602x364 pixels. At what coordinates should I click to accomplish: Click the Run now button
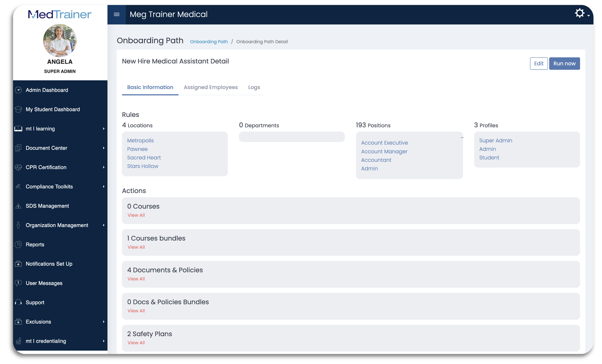pos(564,63)
